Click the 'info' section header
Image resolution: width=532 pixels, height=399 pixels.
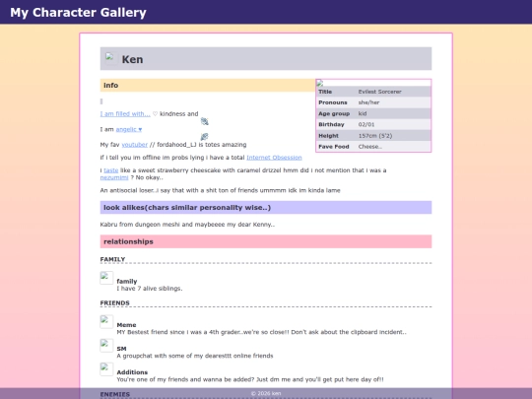pos(208,85)
